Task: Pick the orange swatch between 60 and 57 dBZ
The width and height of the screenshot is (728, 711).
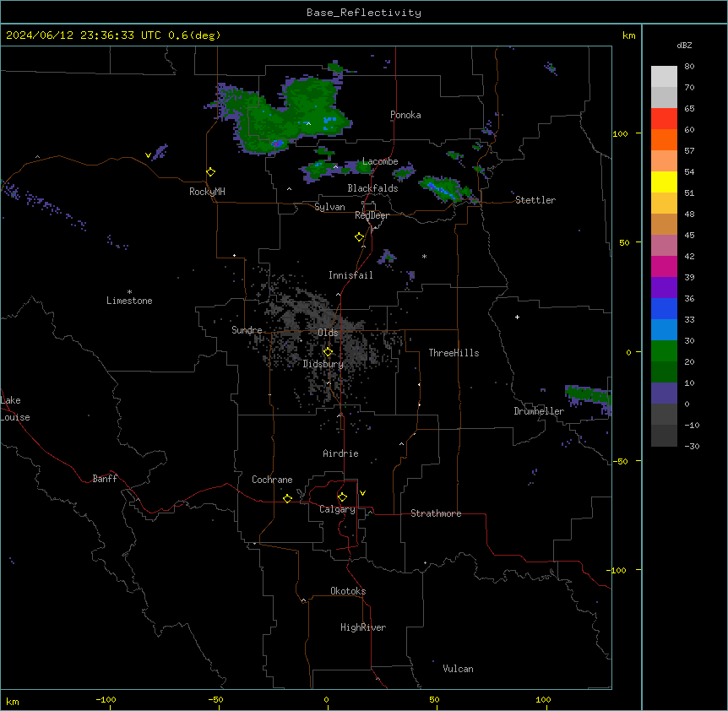Action: [664, 139]
